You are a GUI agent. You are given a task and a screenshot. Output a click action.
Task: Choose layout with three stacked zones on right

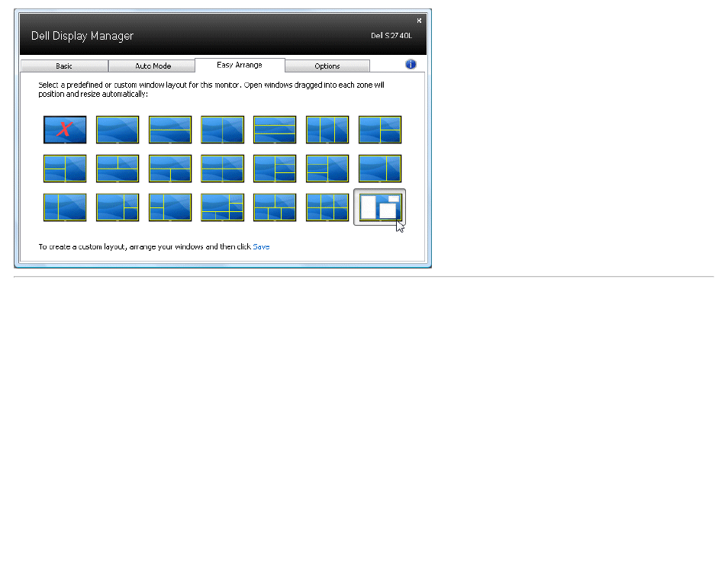pyautogui.click(x=275, y=169)
